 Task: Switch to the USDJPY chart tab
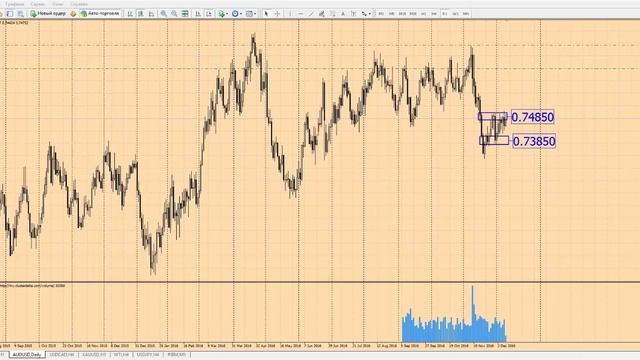pos(148,355)
